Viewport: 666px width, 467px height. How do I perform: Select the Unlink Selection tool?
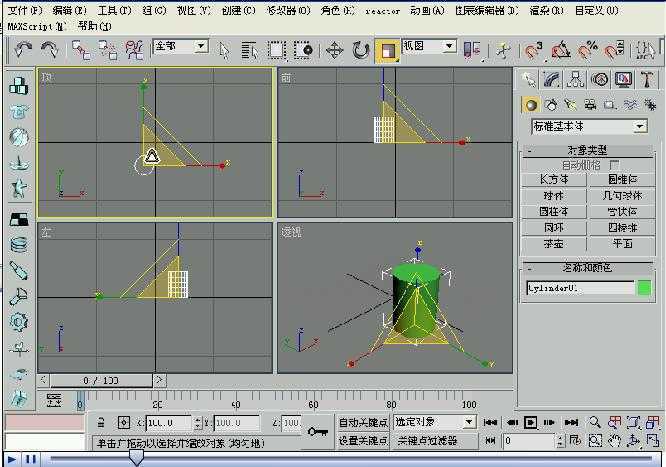pos(108,50)
